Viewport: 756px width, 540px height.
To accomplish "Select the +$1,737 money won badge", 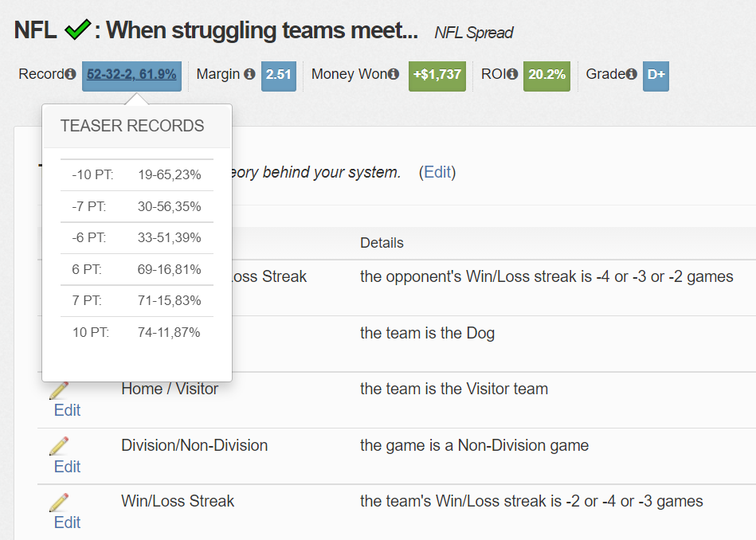I will click(437, 75).
